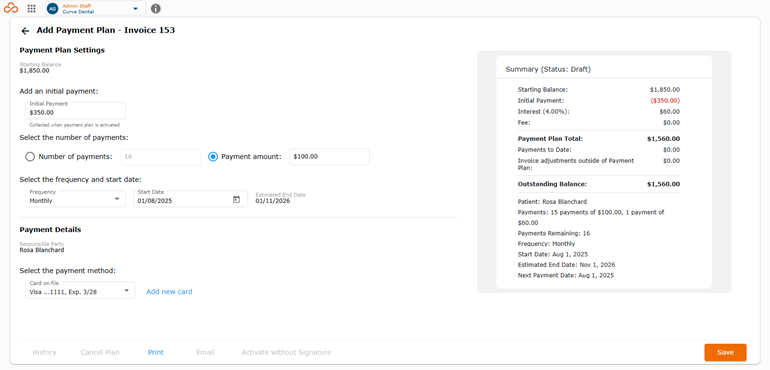770x370 pixels.
Task: Click the Add Payment Plan - Invoice 153 title
Action: pyautogui.click(x=106, y=30)
